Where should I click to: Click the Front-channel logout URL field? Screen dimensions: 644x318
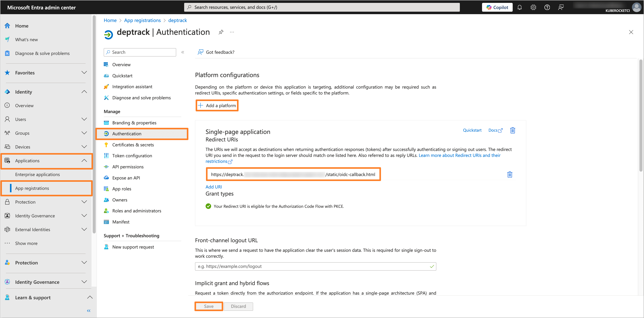point(312,266)
